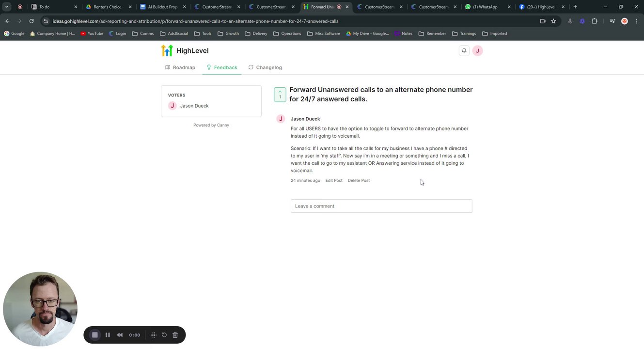
Task: Expand the Trainings bookmark folder
Action: pos(464,33)
